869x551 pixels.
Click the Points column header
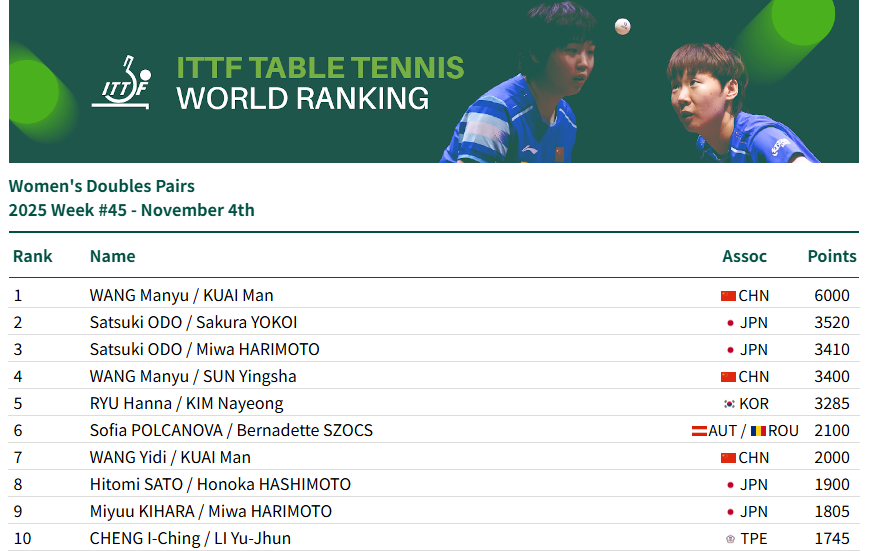831,256
